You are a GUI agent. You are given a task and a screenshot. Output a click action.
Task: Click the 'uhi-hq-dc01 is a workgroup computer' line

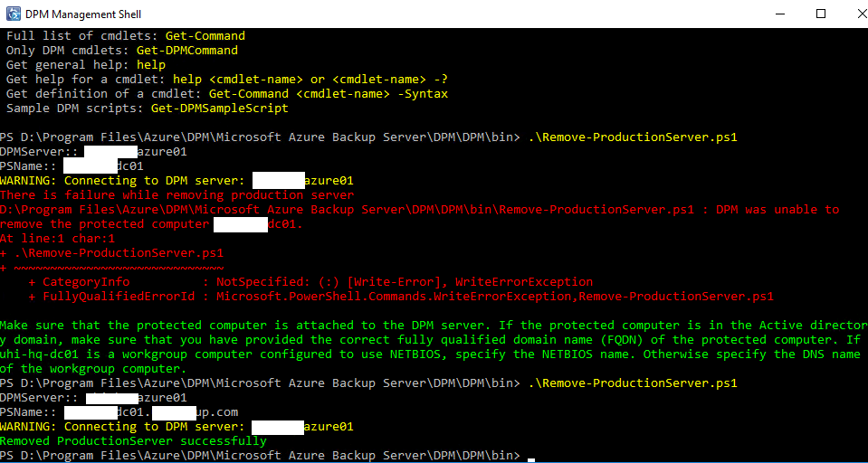430,354
